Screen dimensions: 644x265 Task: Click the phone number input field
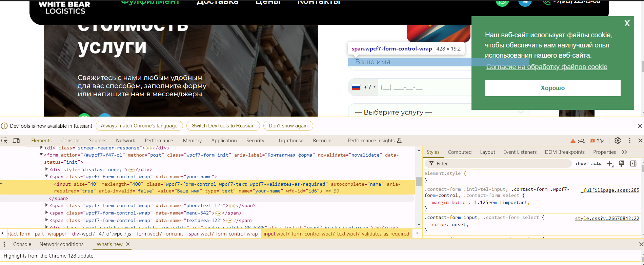425,87
